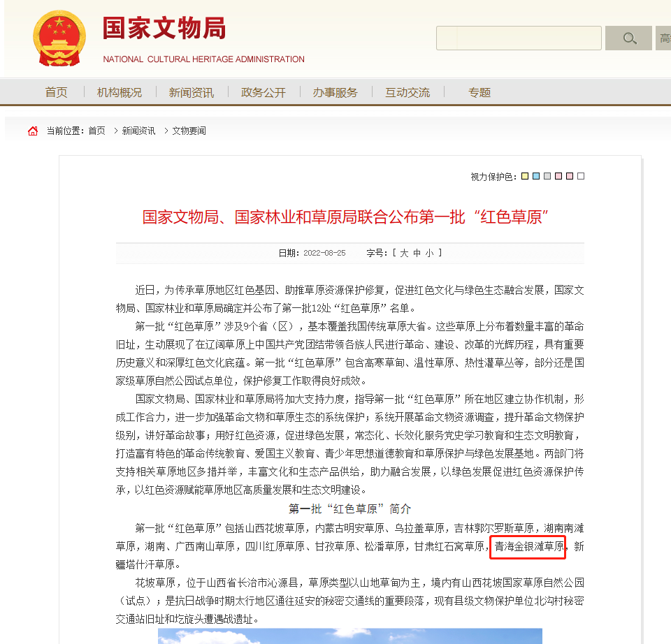Select the gray eye-protection color

tap(547, 176)
